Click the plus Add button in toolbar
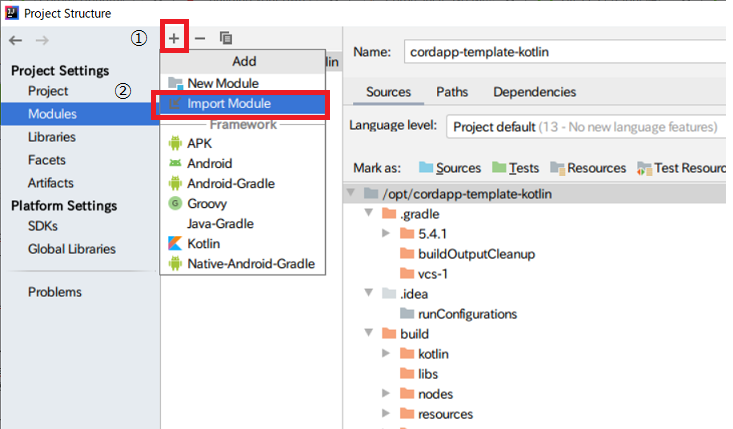Screen dimensions: 733x429 [x=174, y=38]
